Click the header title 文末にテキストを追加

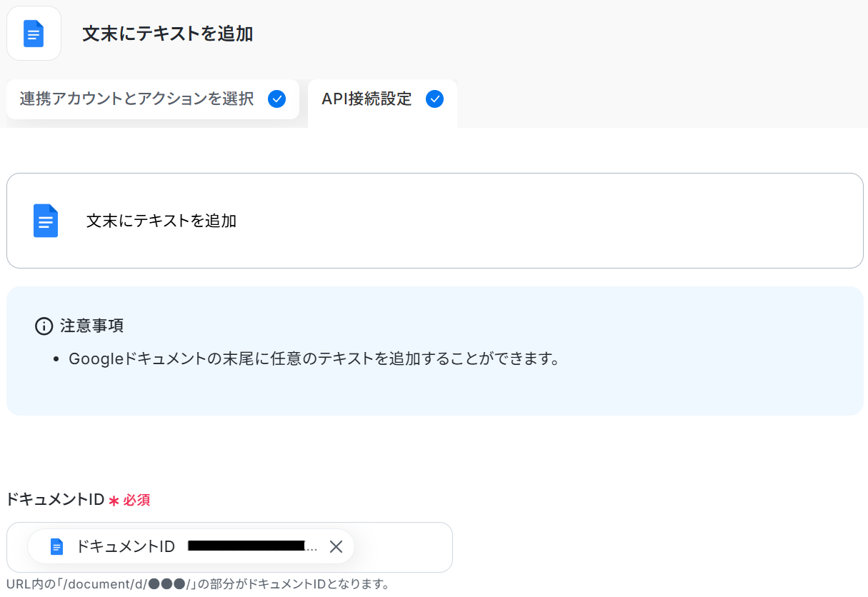point(167,34)
